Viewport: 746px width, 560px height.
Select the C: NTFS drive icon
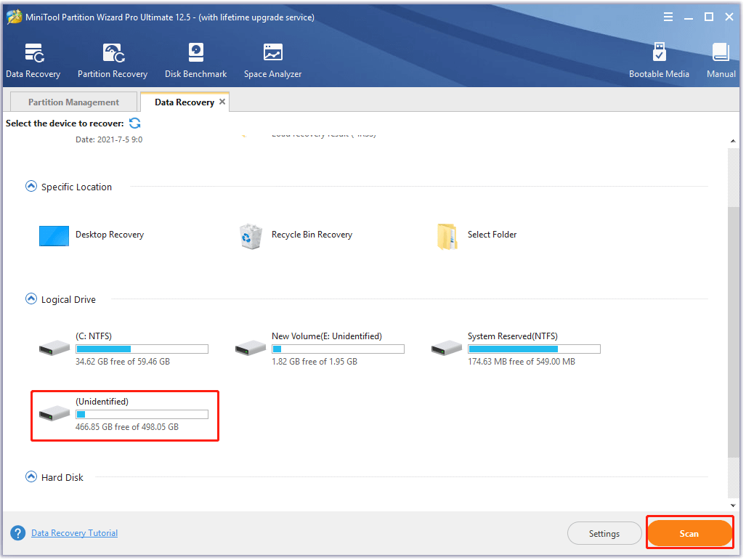click(54, 348)
